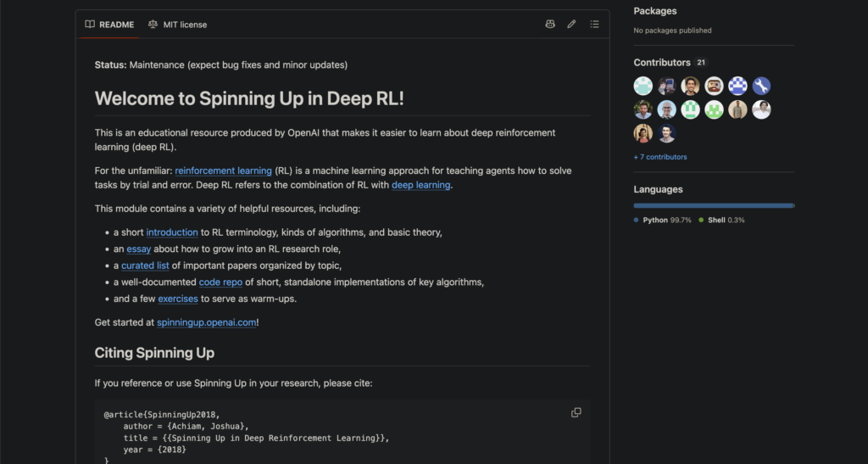The image size is (868, 464).
Task: Open the README outline list icon
Action: pos(594,25)
